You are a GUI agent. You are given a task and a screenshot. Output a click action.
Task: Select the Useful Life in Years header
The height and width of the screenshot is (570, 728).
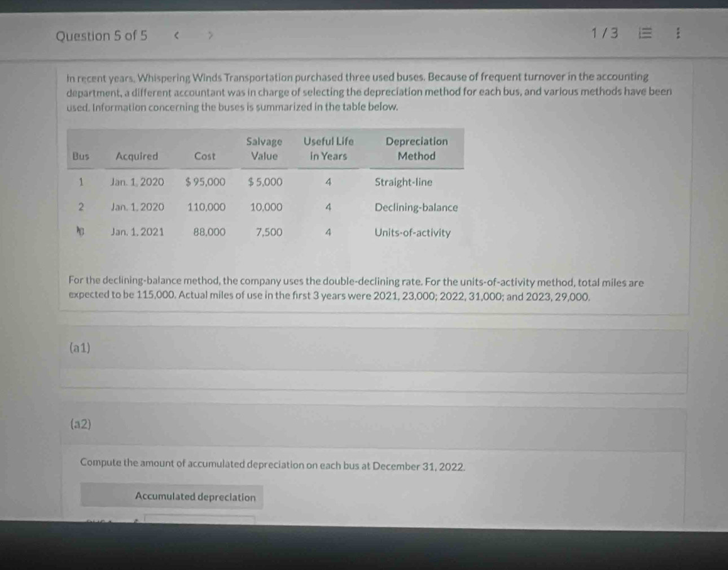pos(328,148)
